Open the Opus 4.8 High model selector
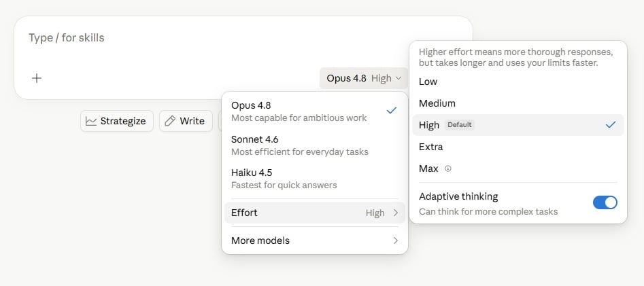 [x=363, y=78]
